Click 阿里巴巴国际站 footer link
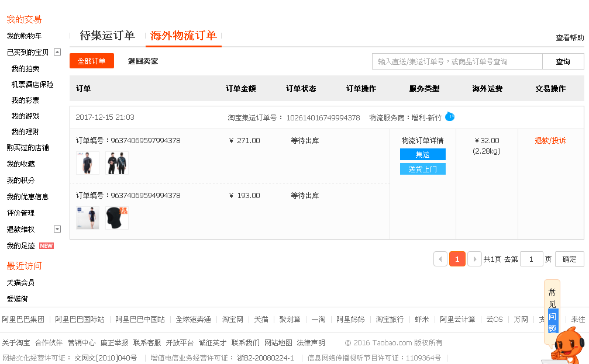 click(80, 320)
